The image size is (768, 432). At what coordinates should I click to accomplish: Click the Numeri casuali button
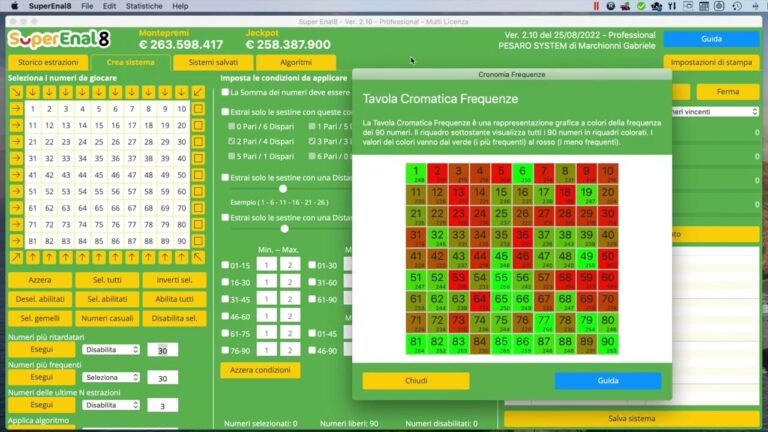click(107, 318)
